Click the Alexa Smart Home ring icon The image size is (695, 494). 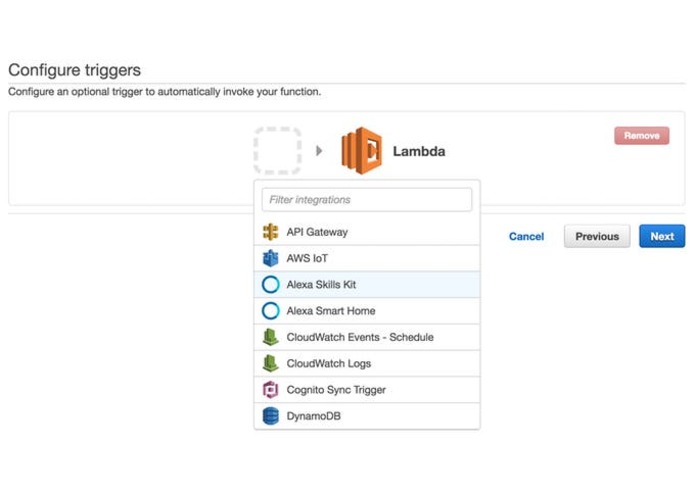tap(270, 311)
